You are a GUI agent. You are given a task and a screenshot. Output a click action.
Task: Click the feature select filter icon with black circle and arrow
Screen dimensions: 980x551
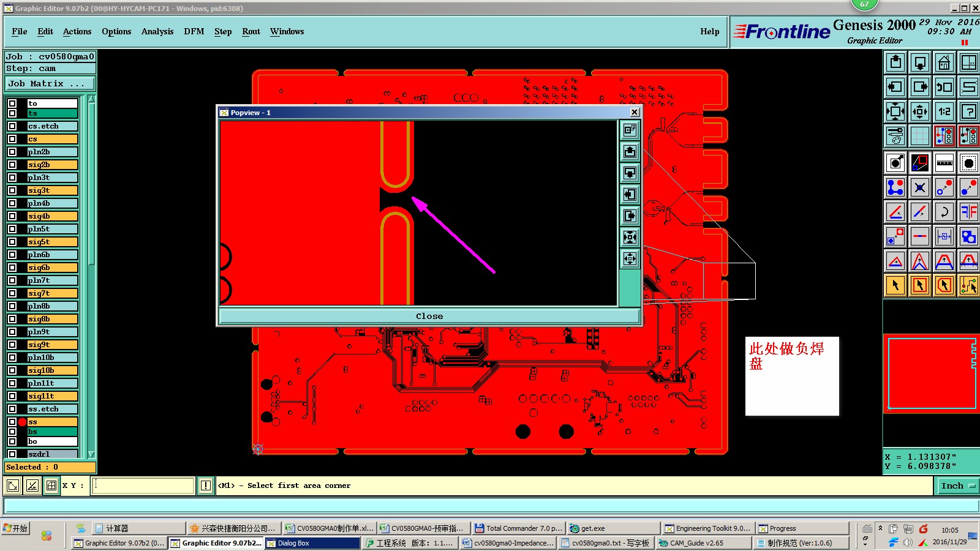895,163
